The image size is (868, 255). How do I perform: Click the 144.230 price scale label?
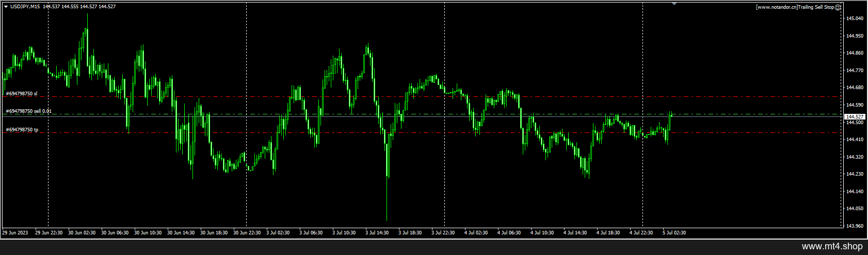pyautogui.click(x=855, y=174)
